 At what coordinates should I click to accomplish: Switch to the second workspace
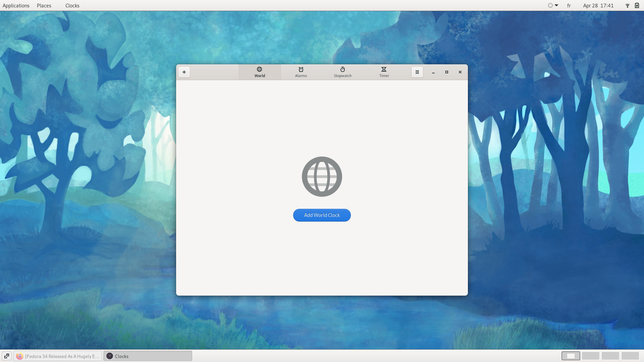click(590, 356)
